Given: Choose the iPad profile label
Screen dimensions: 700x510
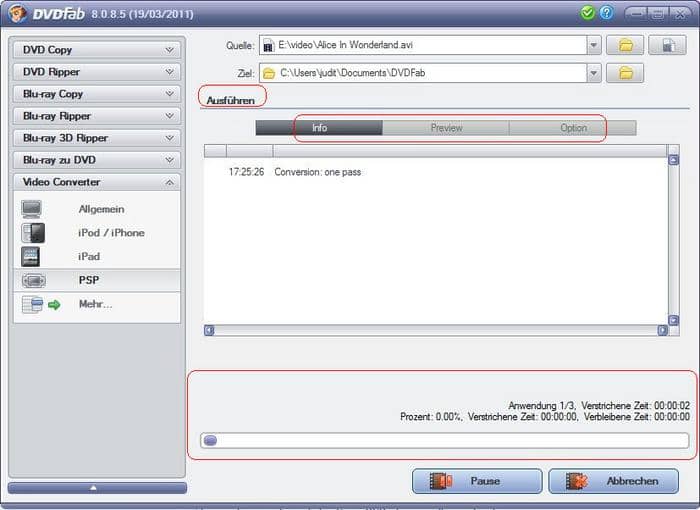Looking at the screenshot, I should click(89, 256).
